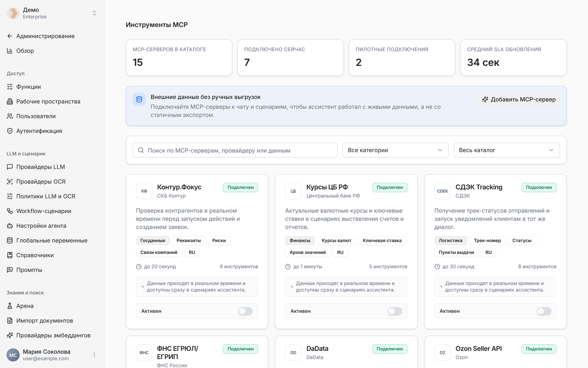This screenshot has height=368, width=588.
Task: Click the Провайдеры LLM chat bubble icon
Action: pos(10,167)
